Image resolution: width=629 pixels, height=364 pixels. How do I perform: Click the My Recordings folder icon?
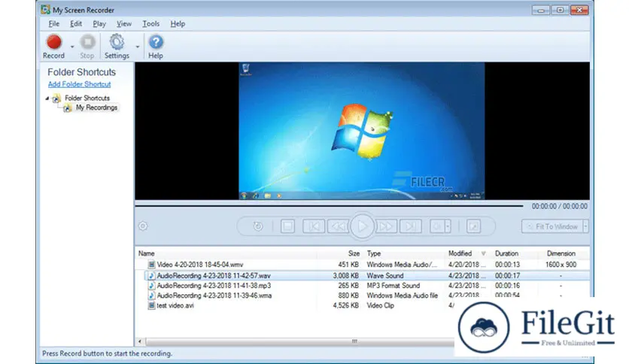(x=68, y=108)
